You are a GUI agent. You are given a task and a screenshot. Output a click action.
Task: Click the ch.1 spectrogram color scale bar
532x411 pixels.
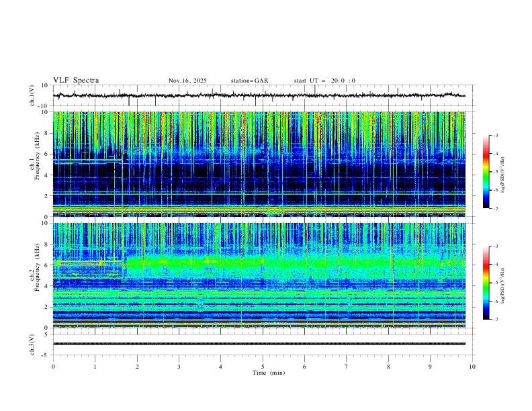click(486, 171)
